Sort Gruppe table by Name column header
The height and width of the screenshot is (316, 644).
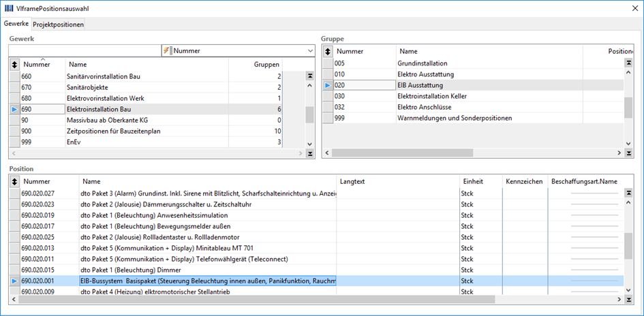(489, 51)
